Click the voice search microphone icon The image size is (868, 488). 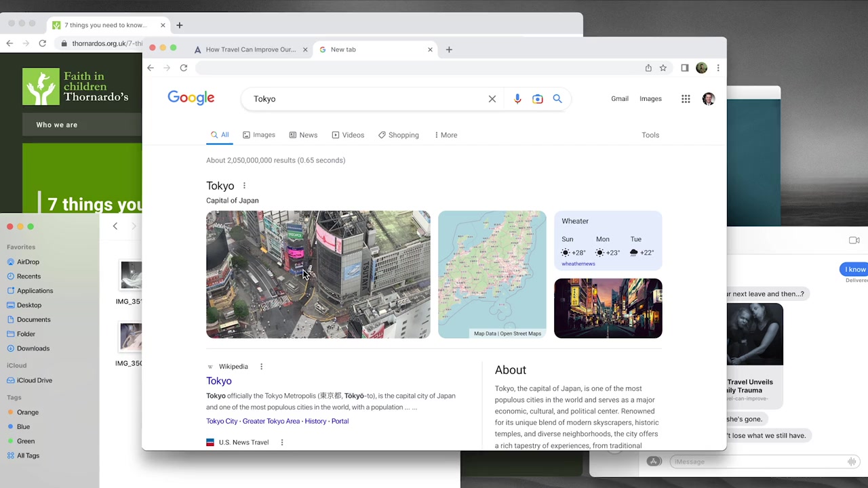tap(517, 99)
